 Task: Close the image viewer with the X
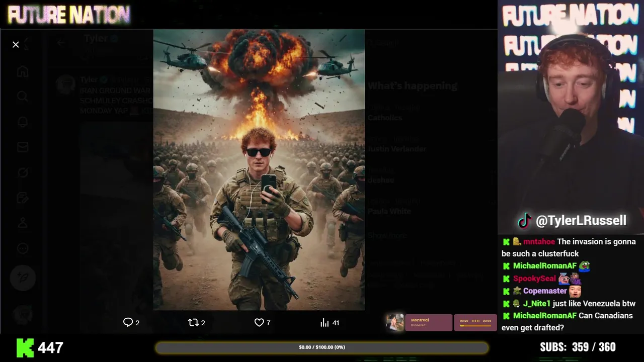point(16,45)
